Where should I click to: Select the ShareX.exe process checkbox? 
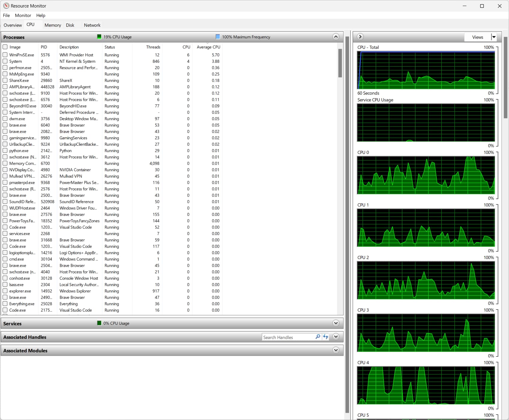click(5, 80)
